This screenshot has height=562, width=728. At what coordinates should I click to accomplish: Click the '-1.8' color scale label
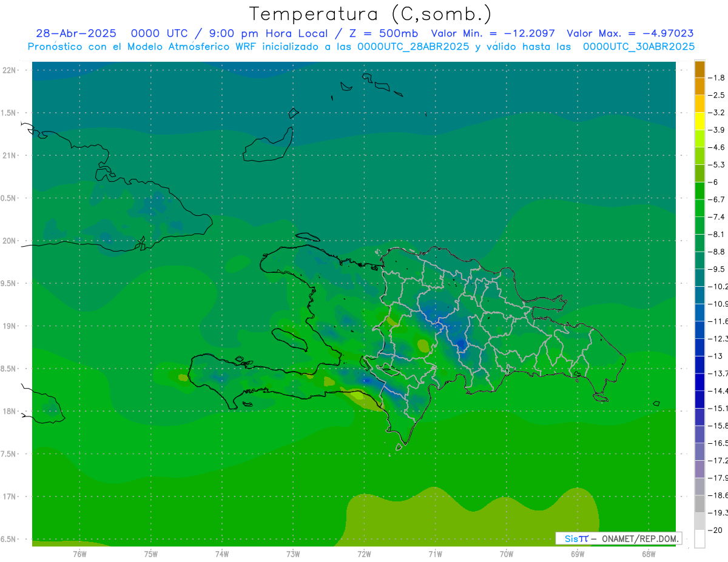coord(716,78)
